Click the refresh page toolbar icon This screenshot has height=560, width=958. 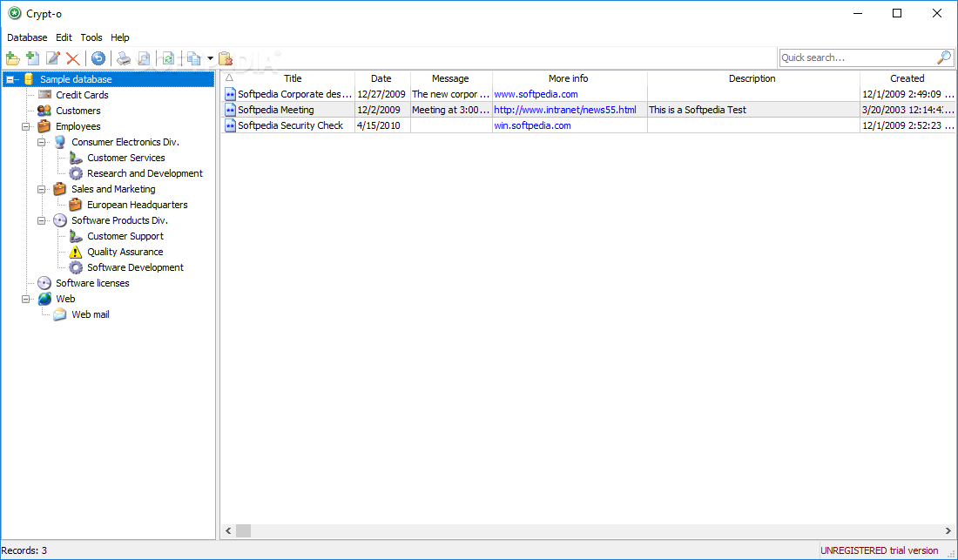[x=168, y=58]
